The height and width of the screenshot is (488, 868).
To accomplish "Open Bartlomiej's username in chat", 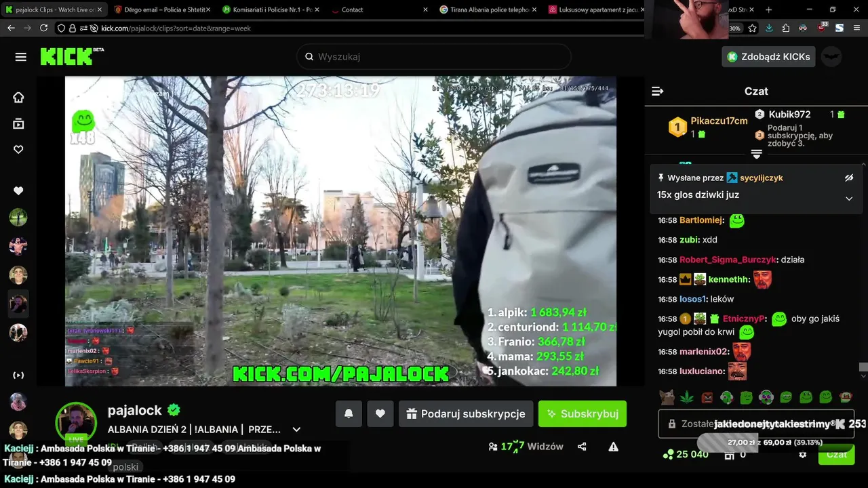I will pyautogui.click(x=701, y=220).
